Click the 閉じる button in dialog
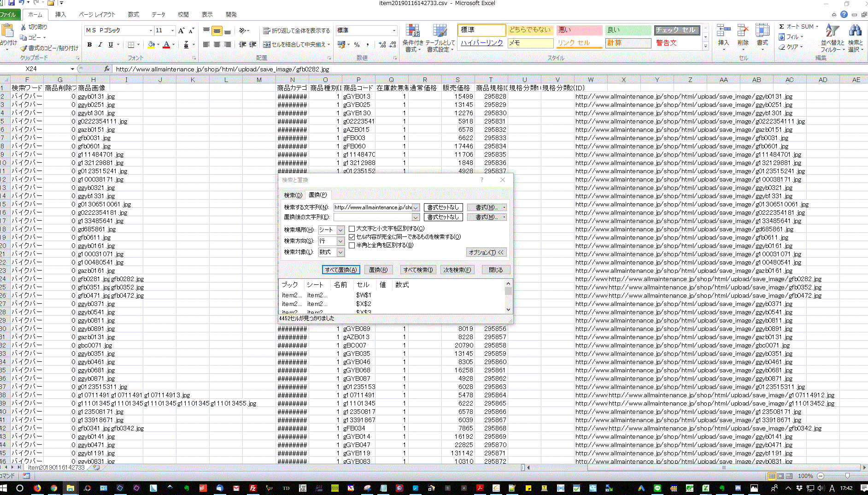This screenshot has width=868, height=495. point(496,270)
